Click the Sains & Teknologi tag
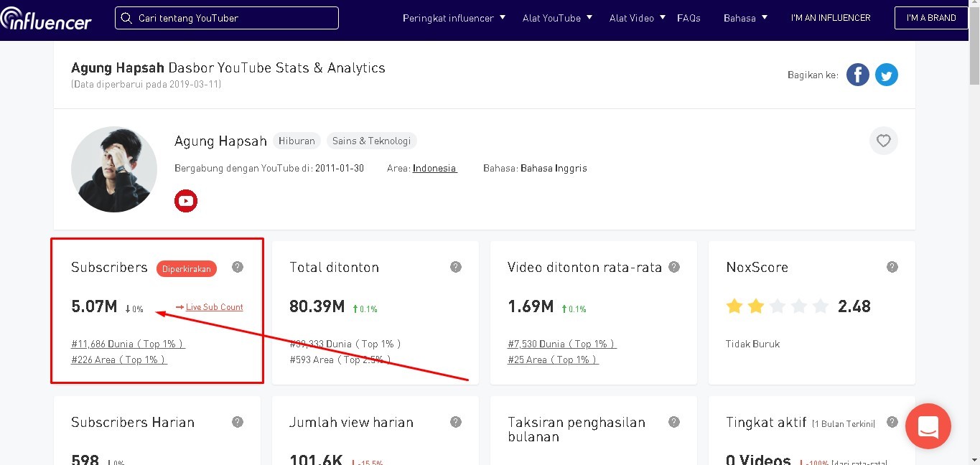 click(x=371, y=141)
